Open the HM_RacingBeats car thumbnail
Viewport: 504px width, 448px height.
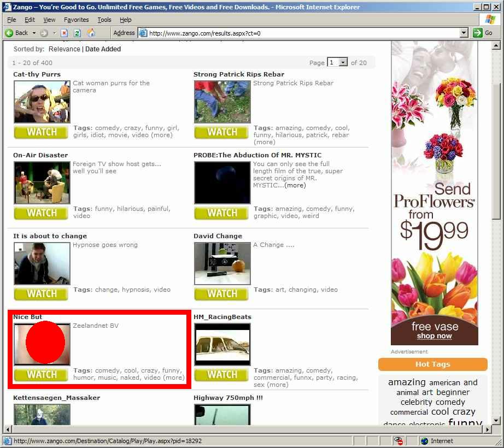click(x=222, y=344)
